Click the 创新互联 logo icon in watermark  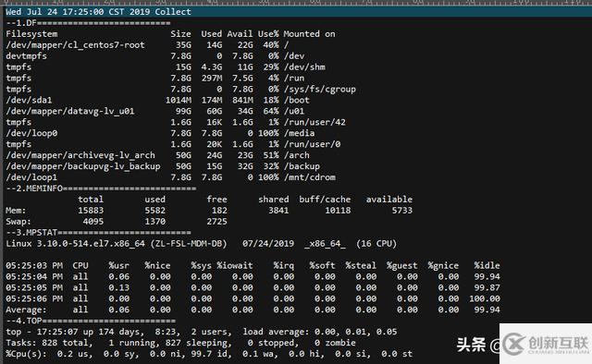[x=514, y=344]
